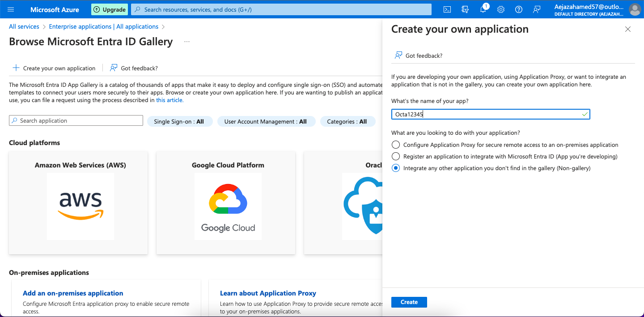This screenshot has width=644, height=317.
Task: Open the 'this article' link
Action: pyautogui.click(x=169, y=100)
